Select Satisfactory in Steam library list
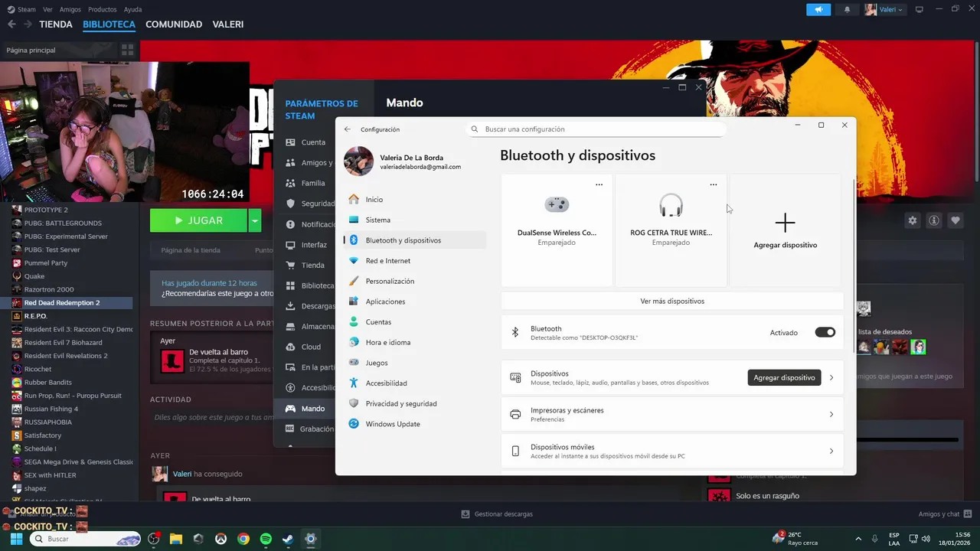The image size is (980, 551). pos(43,435)
